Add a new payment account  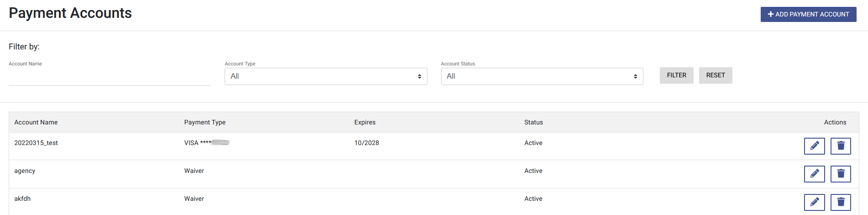click(x=808, y=14)
